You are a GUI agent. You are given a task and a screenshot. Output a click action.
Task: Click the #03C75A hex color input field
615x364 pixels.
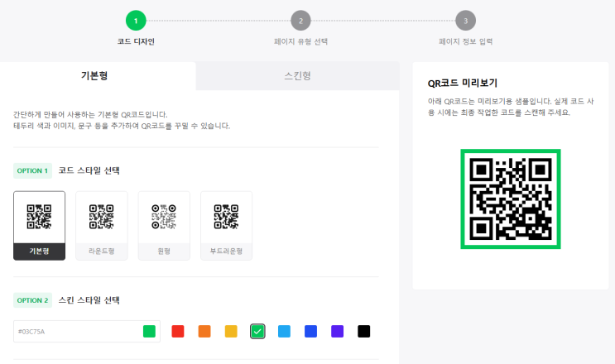tap(87, 332)
